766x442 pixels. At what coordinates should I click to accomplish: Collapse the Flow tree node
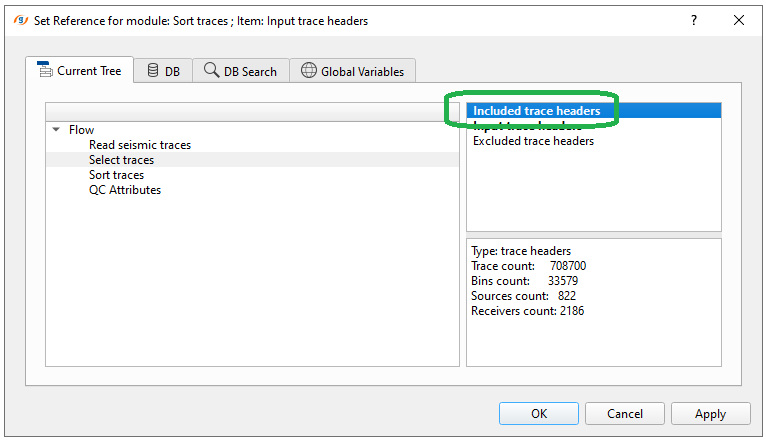click(57, 130)
